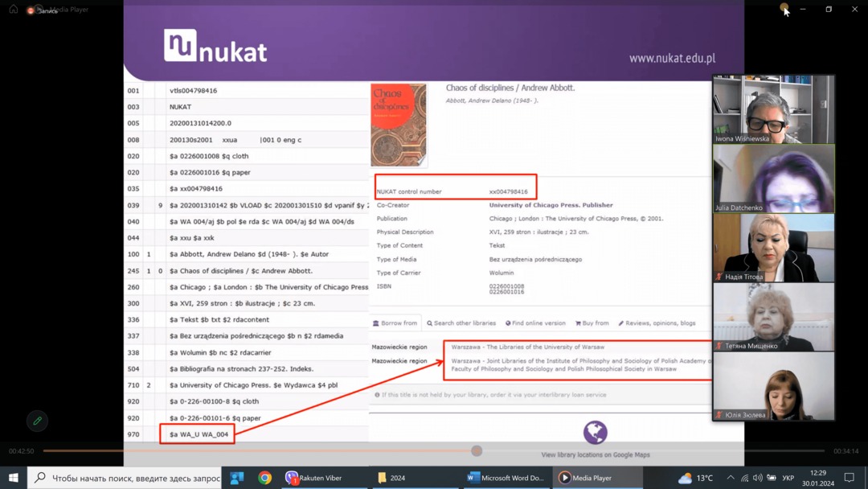Screen dimensions: 868x489
Task: Switch to Microsoft Word document taskbar item
Action: click(506, 478)
